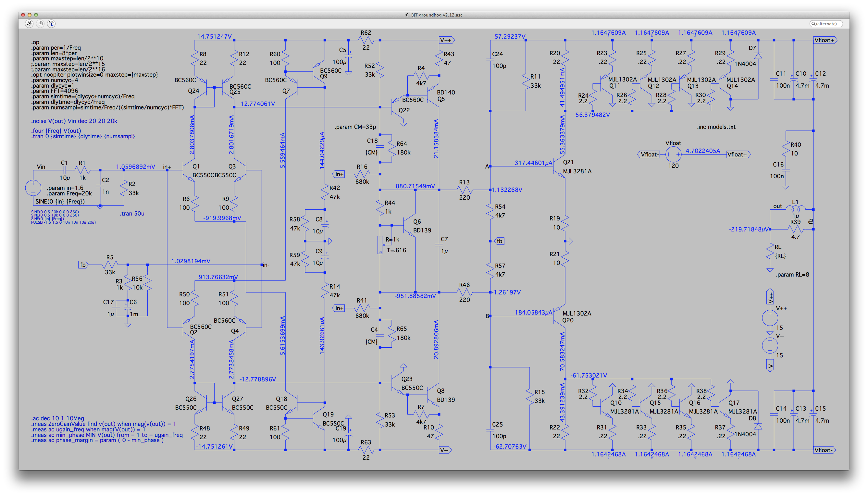Select the R5 33k feedback resistor symbol

click(x=110, y=264)
